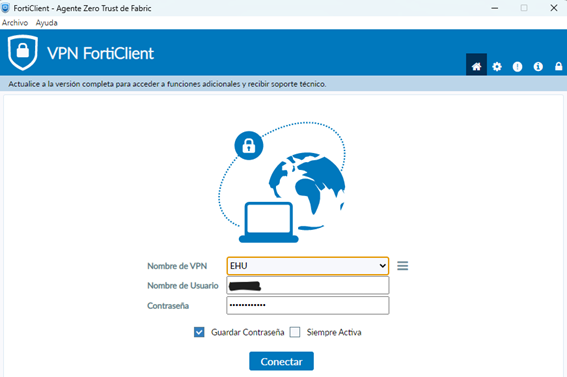Click the Conectar button

point(281,361)
